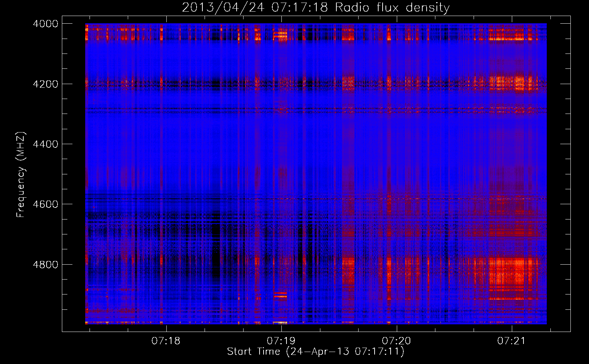Click the '4600' frequency axis label

pos(46,204)
